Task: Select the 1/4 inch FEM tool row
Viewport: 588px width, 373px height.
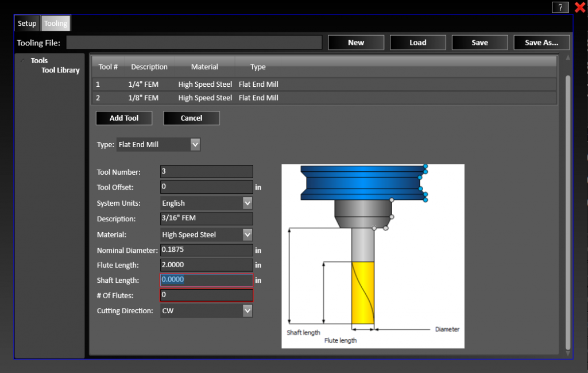Action: click(x=230, y=84)
